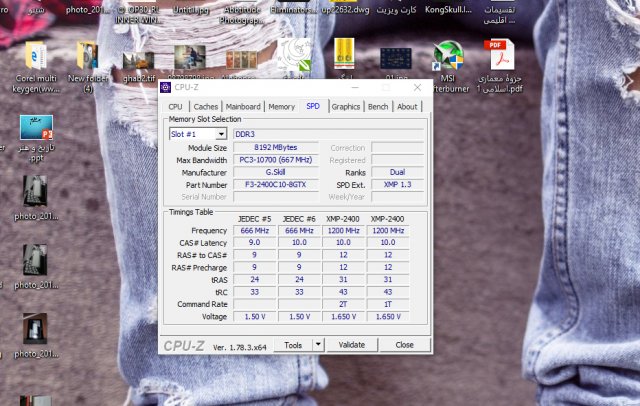The height and width of the screenshot is (406, 640).
Task: Select the dark blue 01.jpg thumbnail
Action: pos(396,58)
